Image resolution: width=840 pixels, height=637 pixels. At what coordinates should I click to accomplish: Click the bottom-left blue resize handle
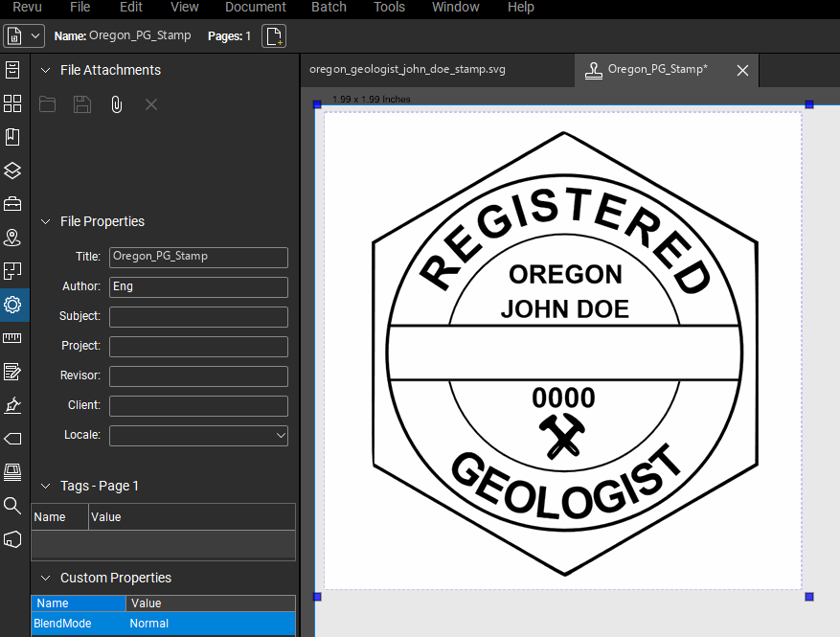coord(317,597)
